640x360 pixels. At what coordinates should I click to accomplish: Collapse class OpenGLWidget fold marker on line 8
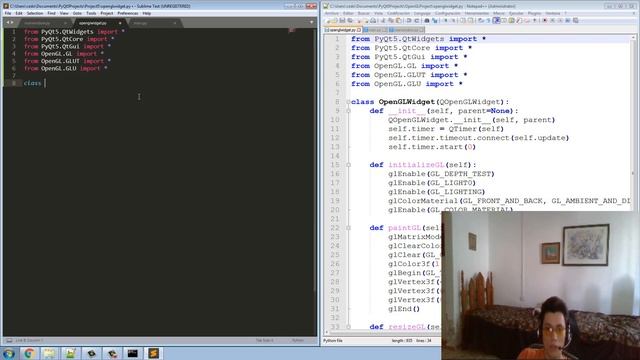click(348, 102)
